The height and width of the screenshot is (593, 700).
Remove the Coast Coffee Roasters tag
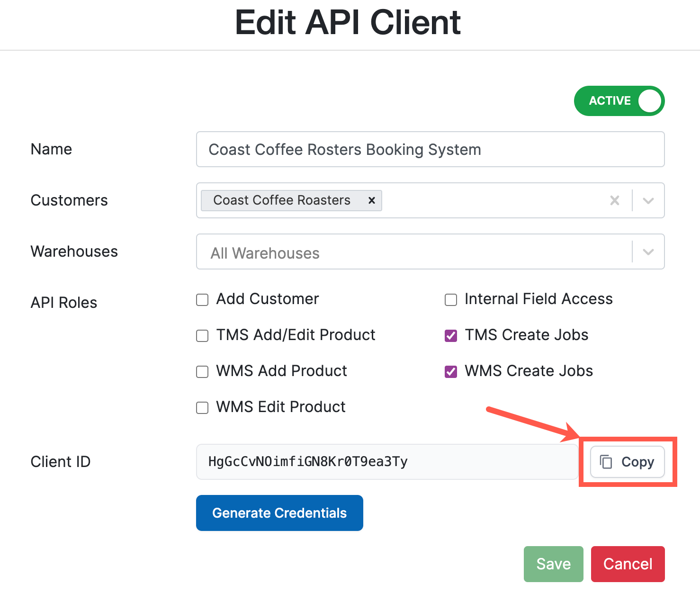pyautogui.click(x=371, y=200)
